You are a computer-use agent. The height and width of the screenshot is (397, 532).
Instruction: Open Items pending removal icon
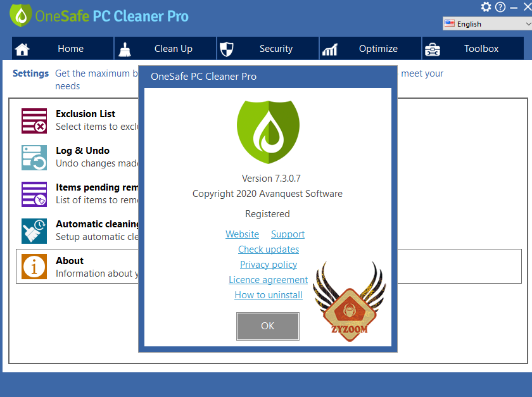coord(34,194)
